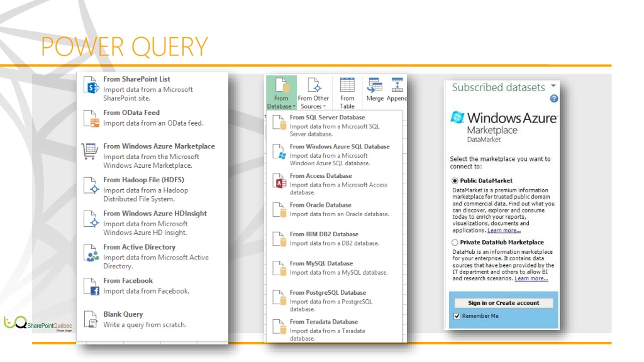
Task: Choose Blank Query menu entry
Action: point(152,319)
